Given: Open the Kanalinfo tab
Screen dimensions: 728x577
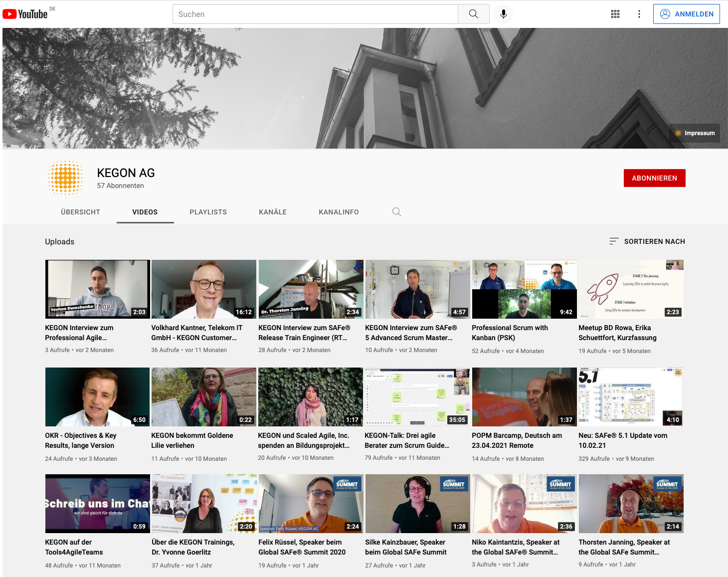Looking at the screenshot, I should (339, 212).
